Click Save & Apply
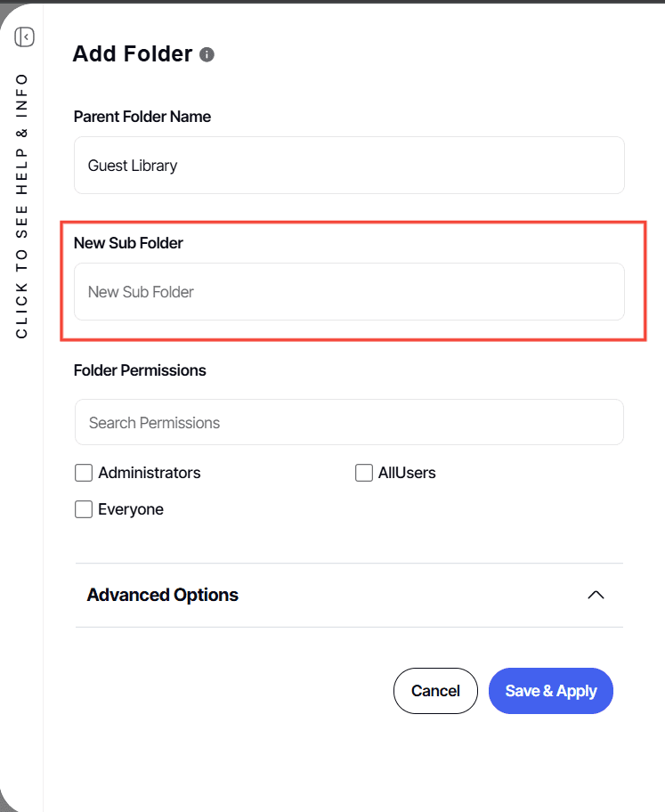The image size is (665, 812). click(551, 691)
